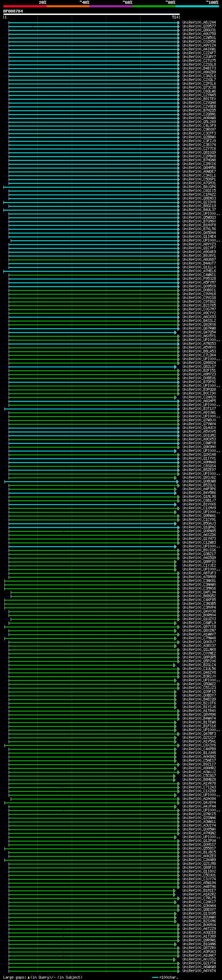Viewport: 222px width, 980px height.
Task: Select hit UniRef100_C2V8E8
Action: (x=199, y=106)
